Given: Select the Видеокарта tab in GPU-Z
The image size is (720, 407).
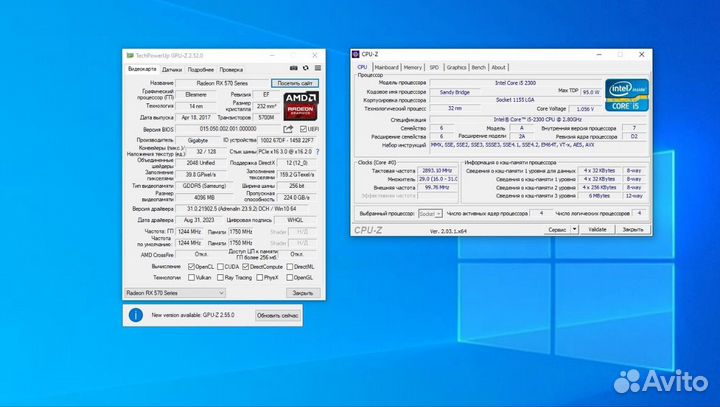Looking at the screenshot, I should pos(142,69).
